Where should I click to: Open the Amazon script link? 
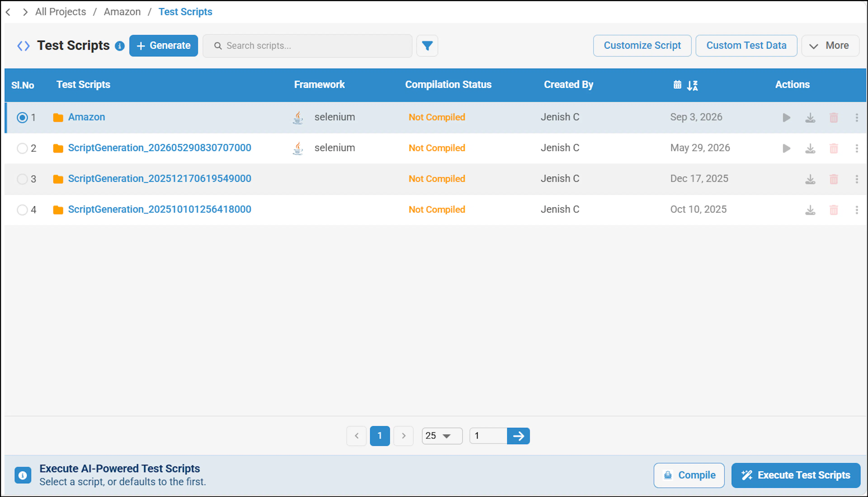pos(86,117)
